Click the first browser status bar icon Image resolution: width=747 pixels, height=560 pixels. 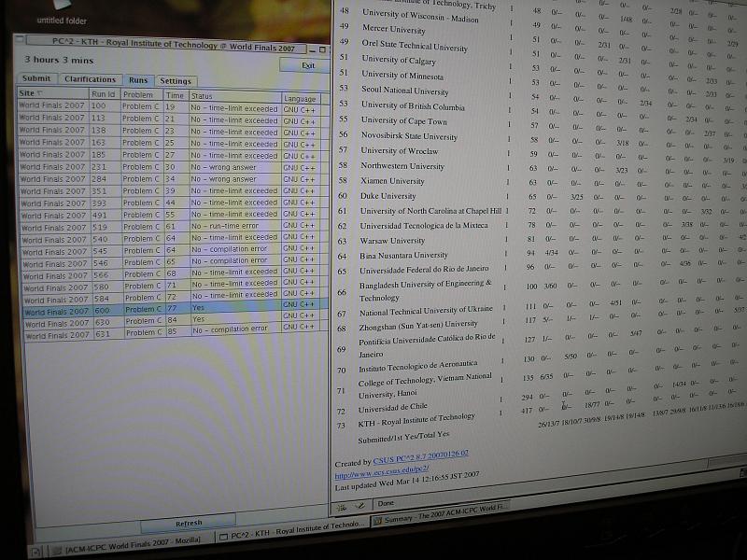(342, 508)
